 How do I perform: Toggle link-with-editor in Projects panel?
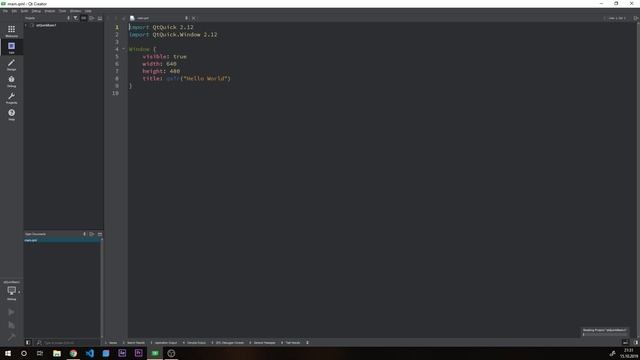84,18
